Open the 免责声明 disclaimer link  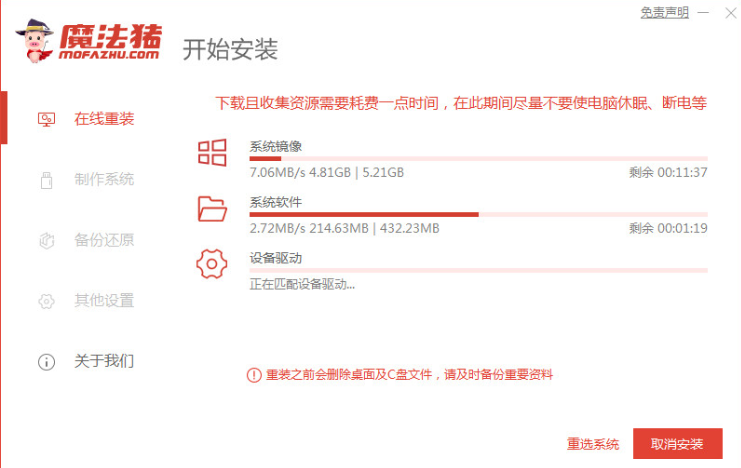click(664, 13)
